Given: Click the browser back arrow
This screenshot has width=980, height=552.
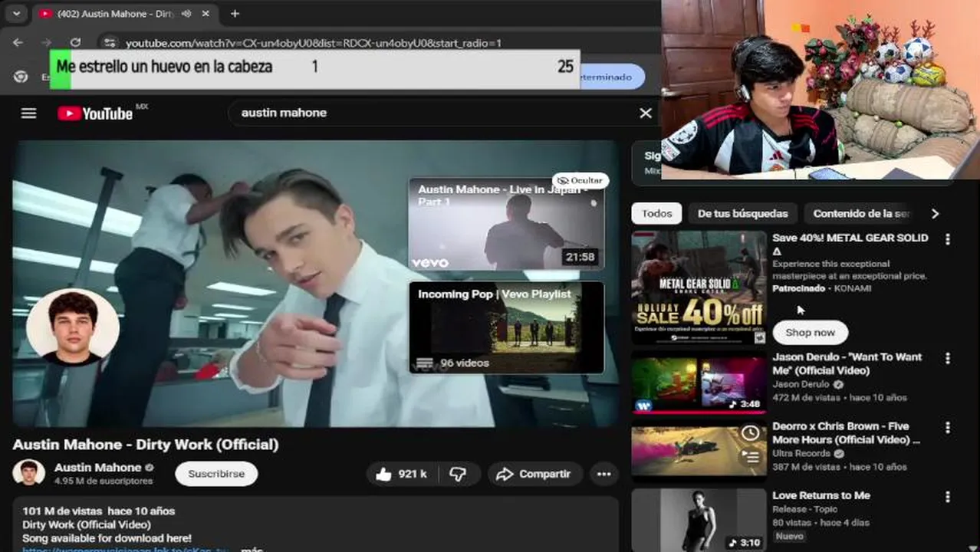Looking at the screenshot, I should tap(18, 43).
